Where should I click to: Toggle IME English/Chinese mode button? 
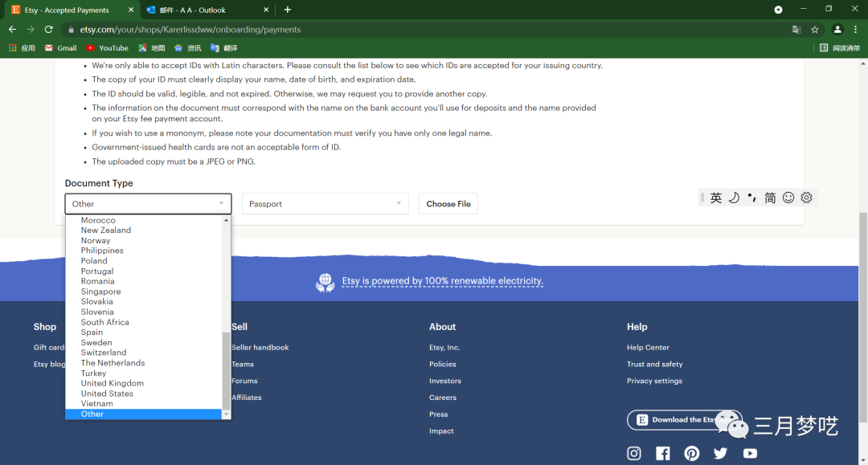(715, 198)
